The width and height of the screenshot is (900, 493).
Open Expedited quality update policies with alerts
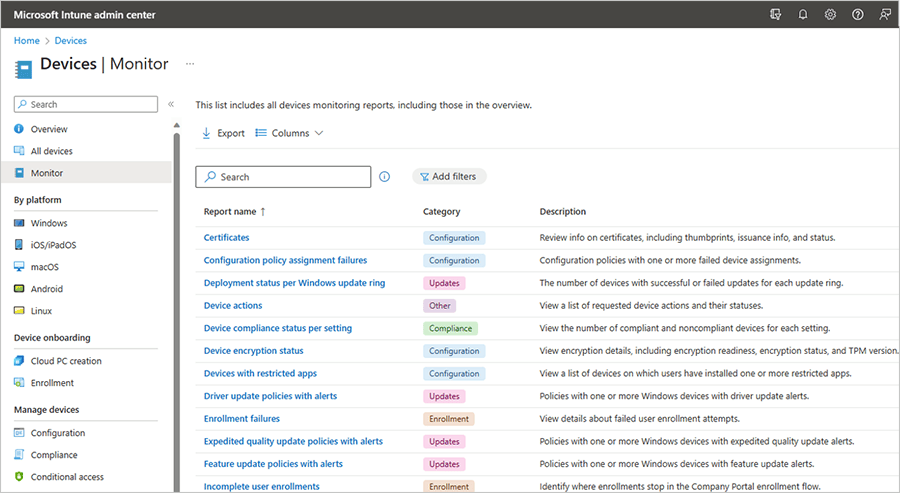pos(293,441)
